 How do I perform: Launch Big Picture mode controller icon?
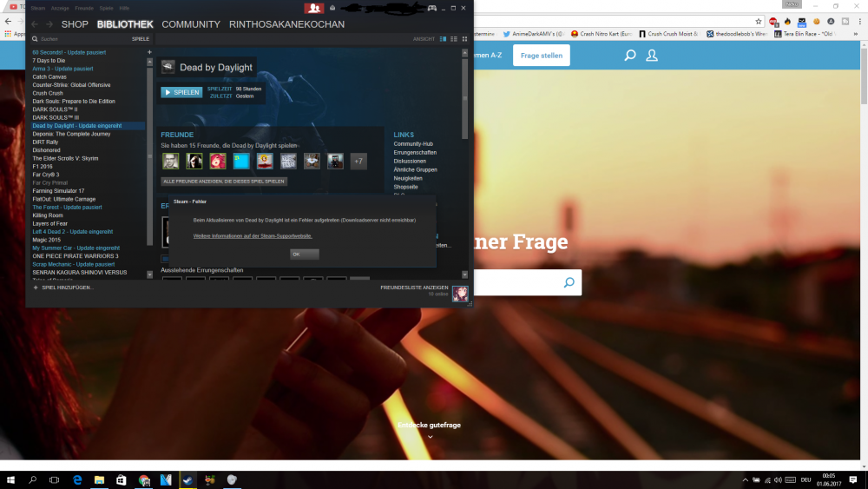(x=432, y=8)
